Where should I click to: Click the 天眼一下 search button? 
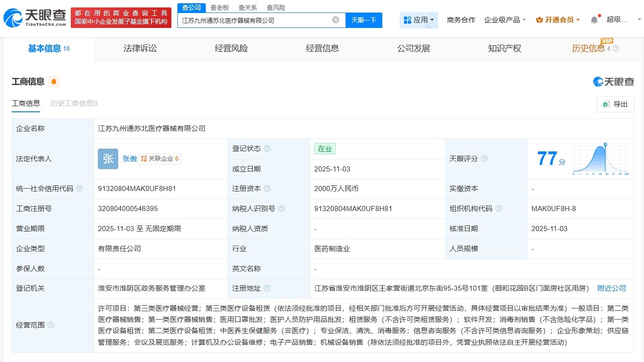pyautogui.click(x=364, y=20)
